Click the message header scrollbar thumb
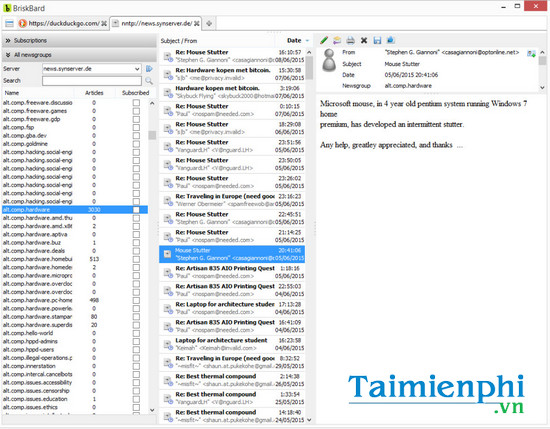Image resolution: width=550 pixels, height=429 pixels. coord(542,61)
